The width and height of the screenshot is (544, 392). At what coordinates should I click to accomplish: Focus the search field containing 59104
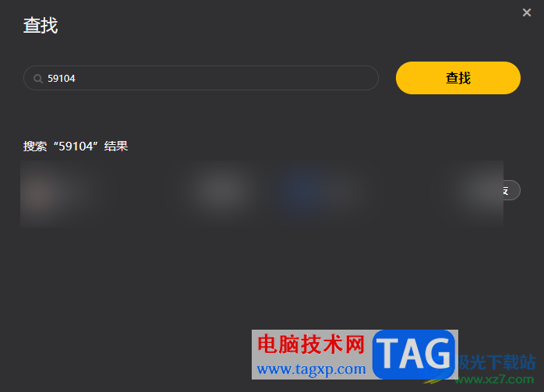(x=201, y=78)
